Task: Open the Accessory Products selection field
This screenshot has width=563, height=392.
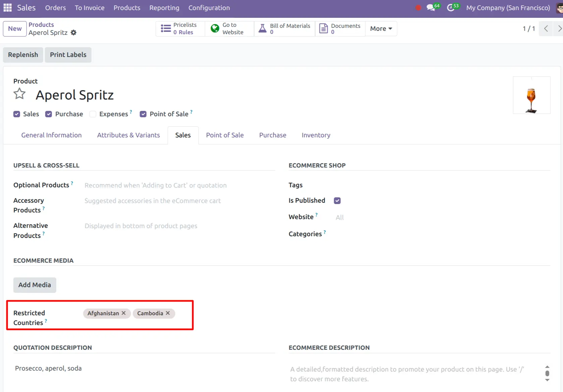Action: point(179,201)
